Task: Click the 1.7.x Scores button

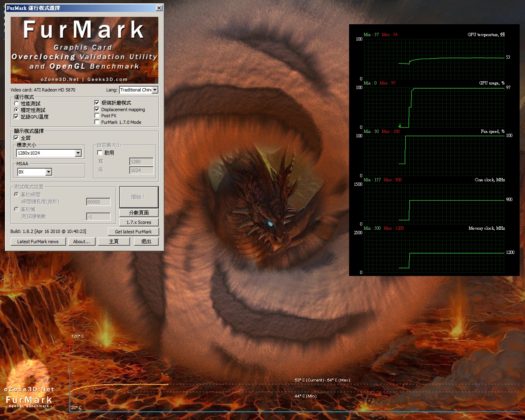Action: [x=139, y=222]
